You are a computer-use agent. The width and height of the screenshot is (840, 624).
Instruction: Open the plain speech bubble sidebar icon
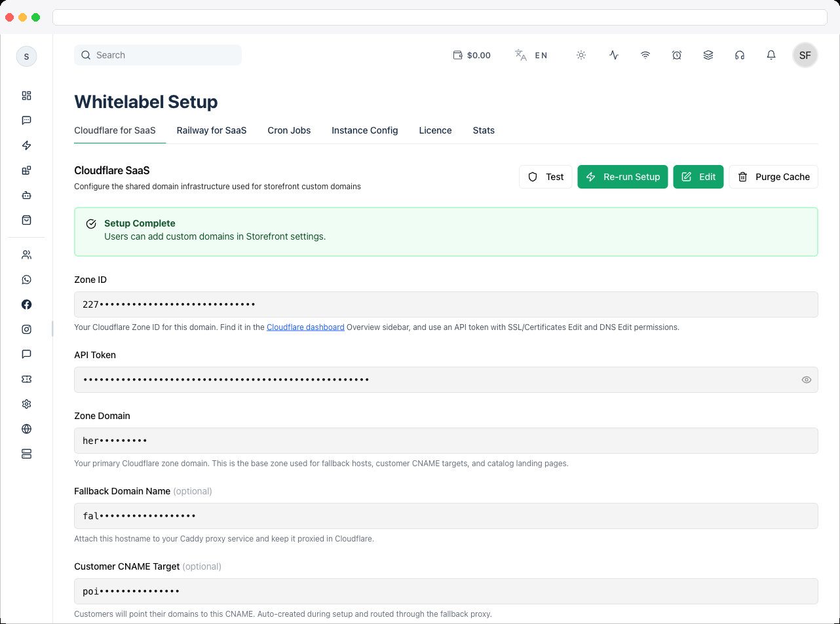(26, 354)
